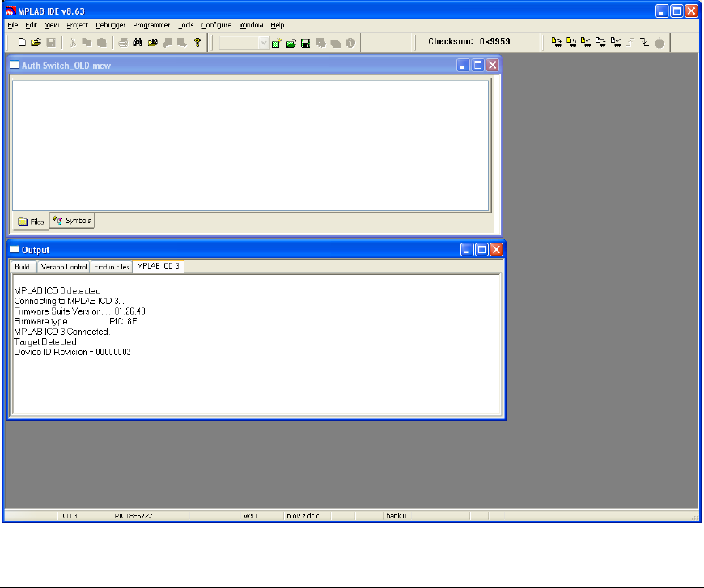Screen dimensions: 704x588
Task: Click ICD 3 in the status bar
Action: pyautogui.click(x=69, y=516)
